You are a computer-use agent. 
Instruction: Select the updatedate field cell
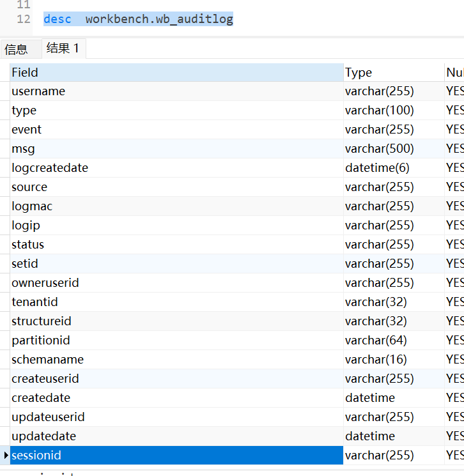177,436
